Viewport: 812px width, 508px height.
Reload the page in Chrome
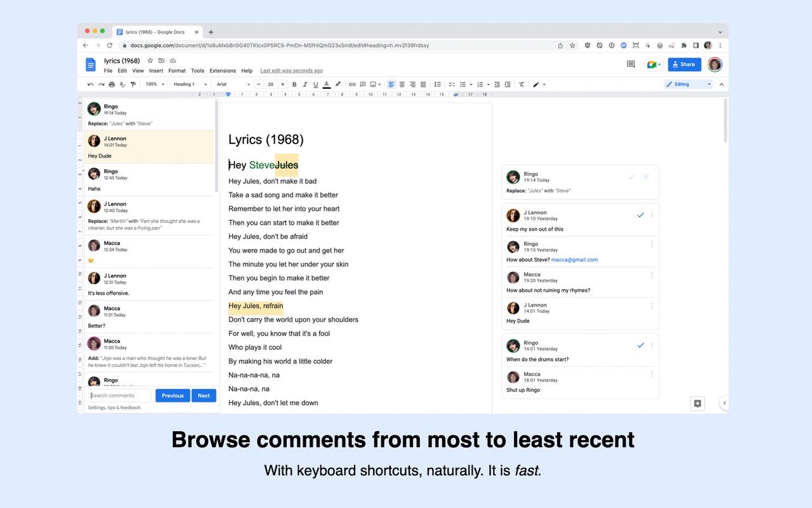(110, 45)
